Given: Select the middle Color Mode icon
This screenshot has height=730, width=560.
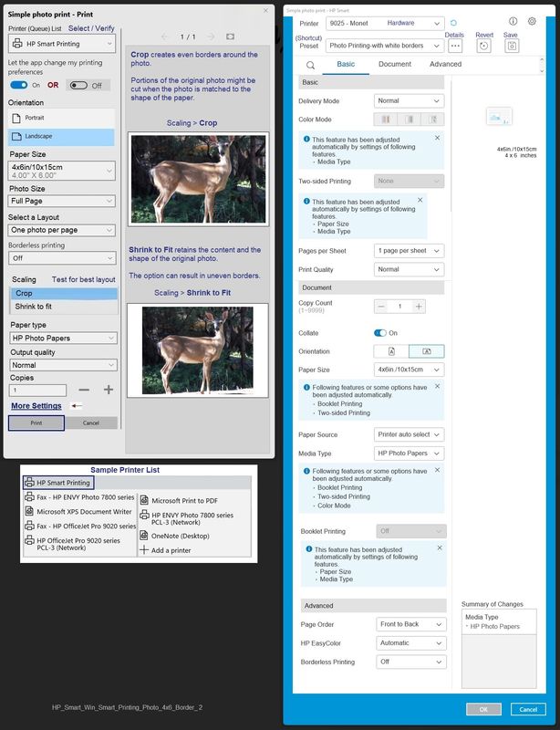Looking at the screenshot, I should click(410, 120).
